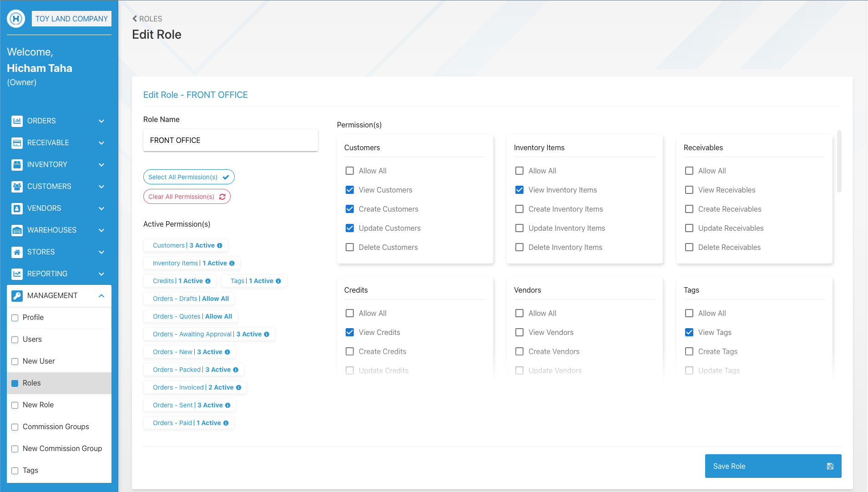Enable View Vendors permission
This screenshot has width=868, height=492.
pos(520,332)
